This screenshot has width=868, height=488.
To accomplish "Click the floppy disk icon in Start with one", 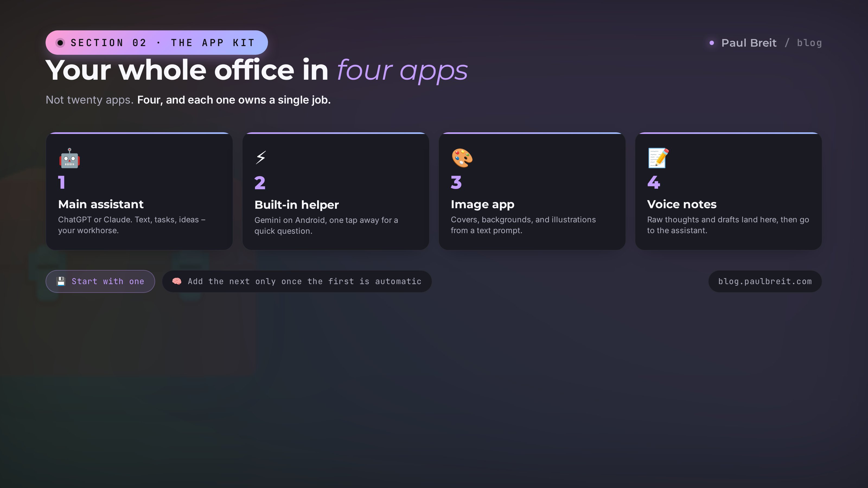I will click(61, 281).
